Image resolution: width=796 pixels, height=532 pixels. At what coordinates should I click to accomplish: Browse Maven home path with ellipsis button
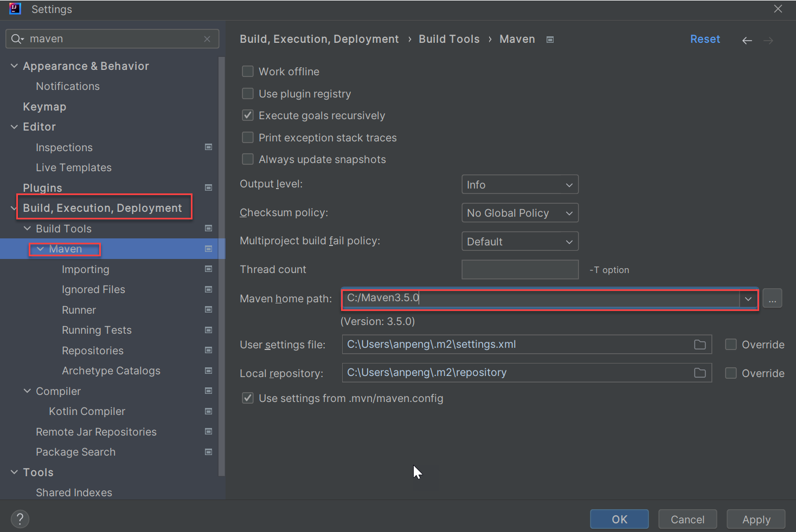click(772, 299)
